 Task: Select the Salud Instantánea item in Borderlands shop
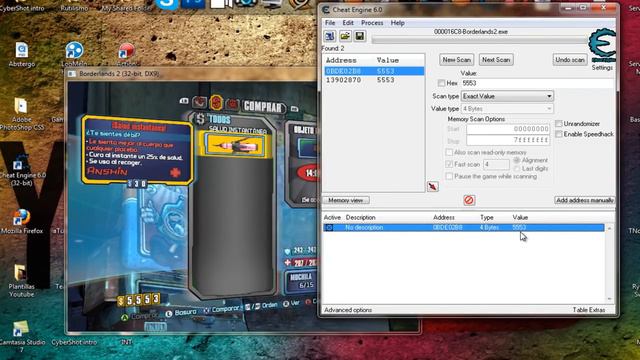(234, 145)
